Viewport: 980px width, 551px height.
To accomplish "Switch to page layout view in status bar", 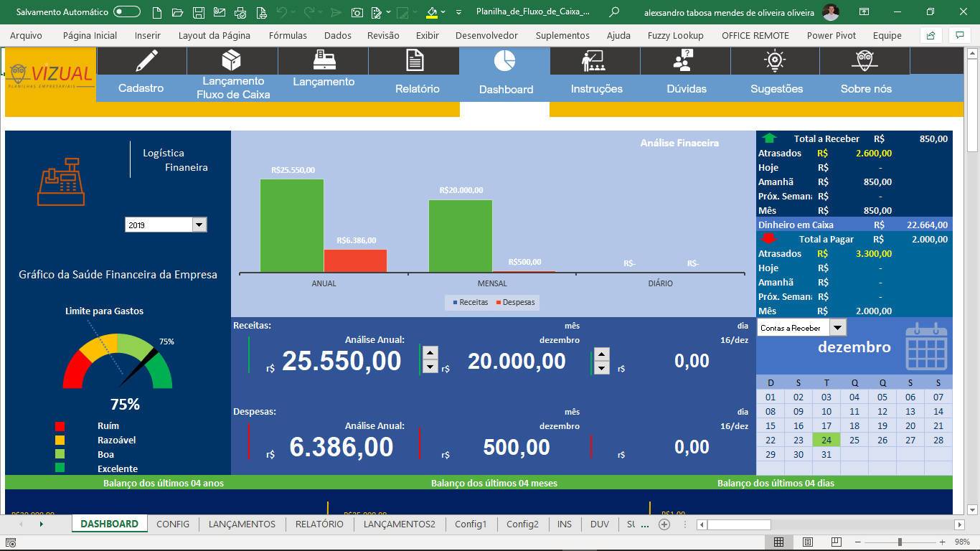I will (807, 542).
